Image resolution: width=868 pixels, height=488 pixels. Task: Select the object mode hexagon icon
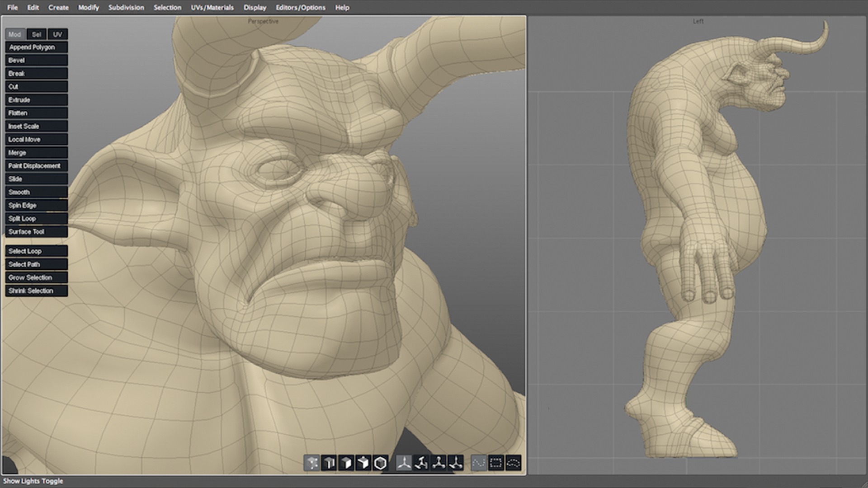(381, 463)
